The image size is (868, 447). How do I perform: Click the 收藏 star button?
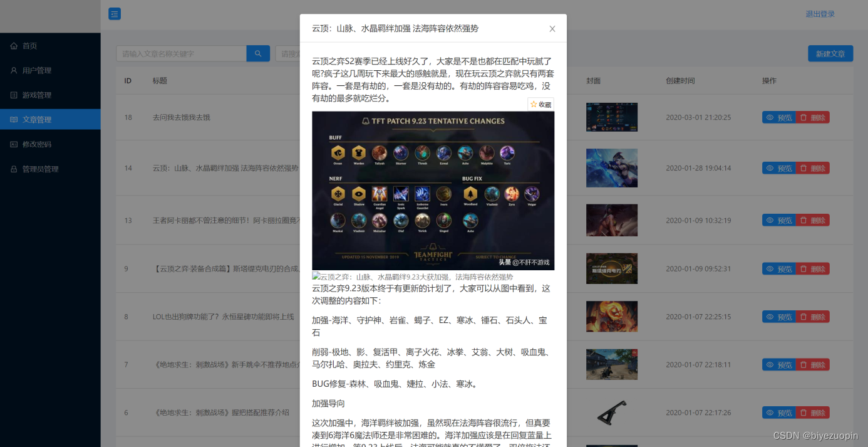click(x=541, y=104)
